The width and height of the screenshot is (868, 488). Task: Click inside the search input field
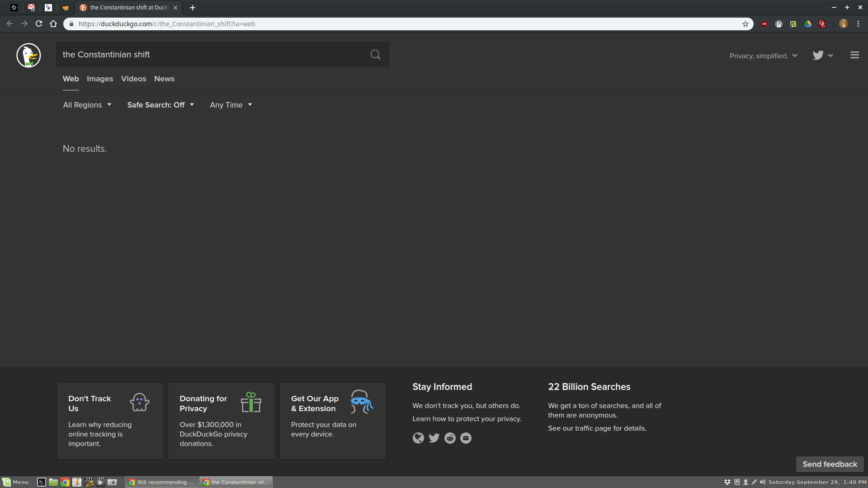(203, 54)
